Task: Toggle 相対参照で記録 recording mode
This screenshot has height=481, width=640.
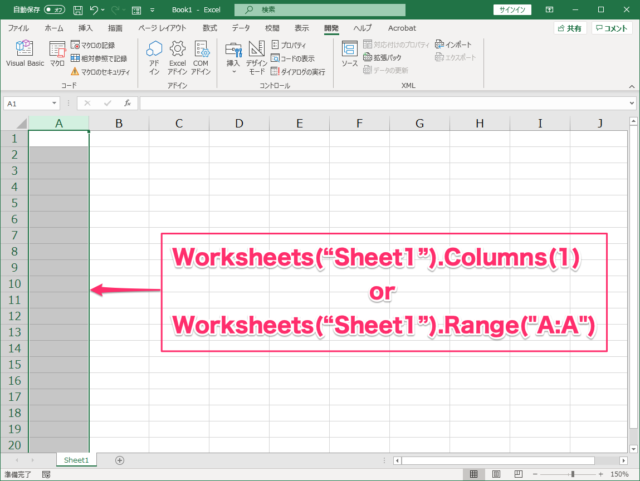Action: (x=98, y=59)
